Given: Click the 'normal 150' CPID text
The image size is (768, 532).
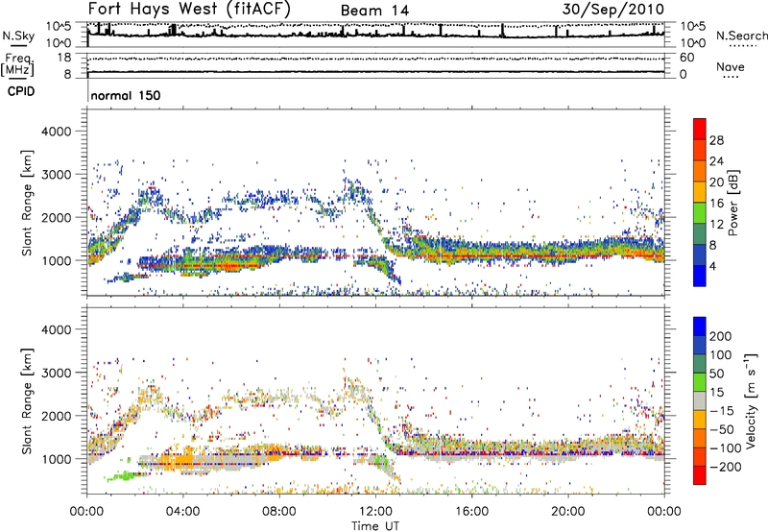Looking at the screenshot, I should point(126,95).
